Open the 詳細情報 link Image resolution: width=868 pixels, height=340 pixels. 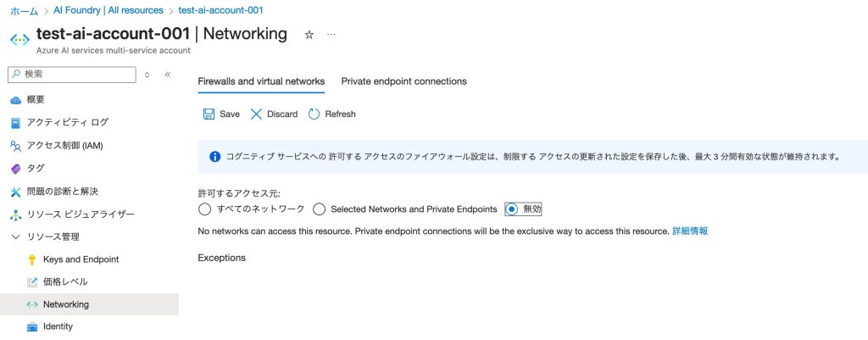690,231
